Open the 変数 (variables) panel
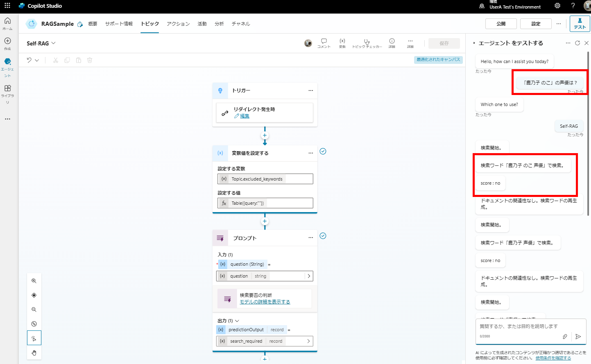 [342, 43]
